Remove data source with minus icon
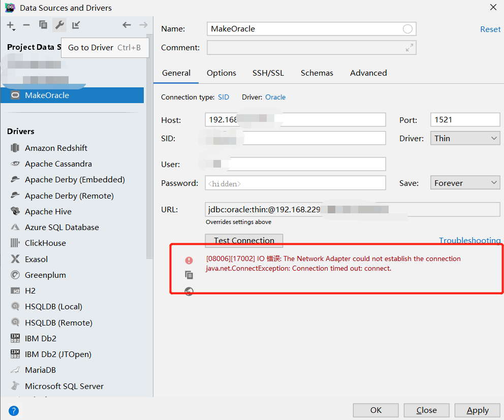 (x=26, y=25)
